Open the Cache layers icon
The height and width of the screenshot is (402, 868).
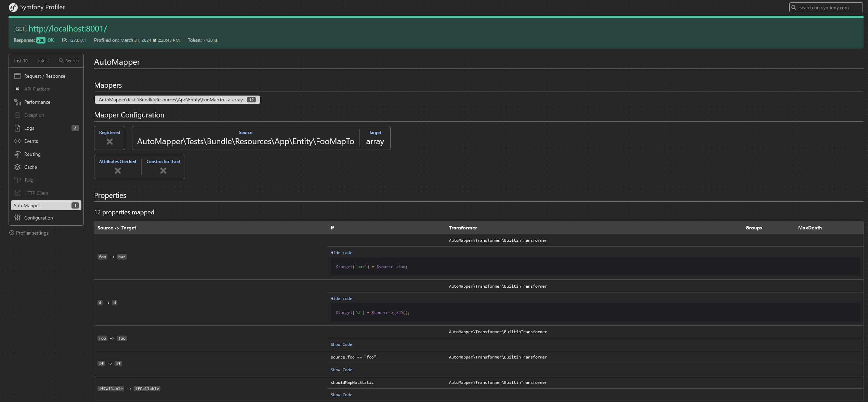click(x=17, y=167)
